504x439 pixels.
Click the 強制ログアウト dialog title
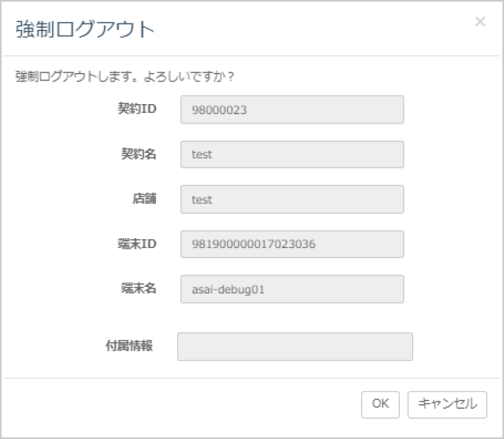[x=85, y=30]
